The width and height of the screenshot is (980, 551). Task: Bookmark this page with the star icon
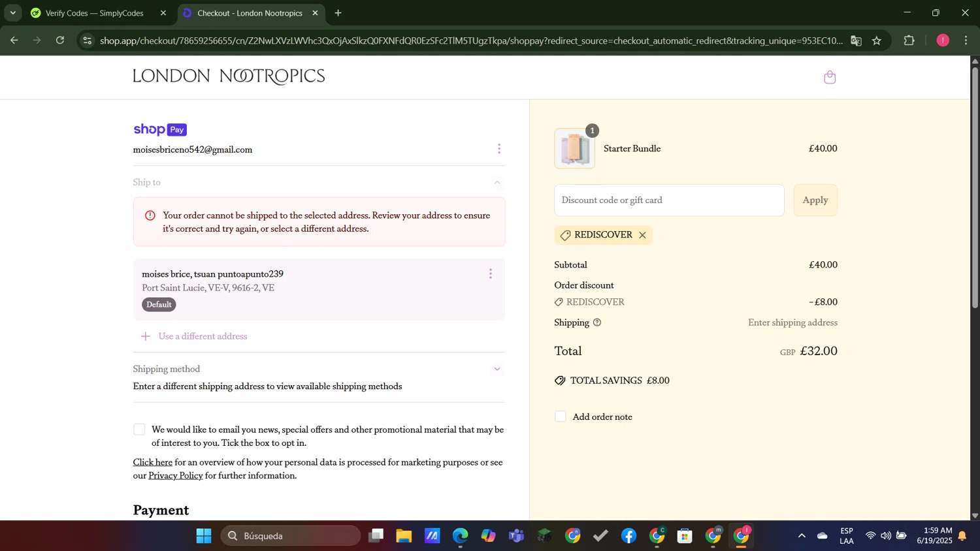[x=877, y=40]
